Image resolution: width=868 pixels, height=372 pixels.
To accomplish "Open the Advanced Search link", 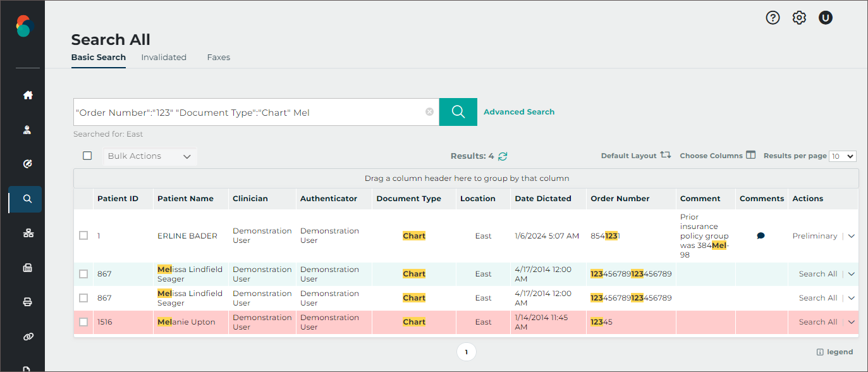I will pyautogui.click(x=518, y=112).
